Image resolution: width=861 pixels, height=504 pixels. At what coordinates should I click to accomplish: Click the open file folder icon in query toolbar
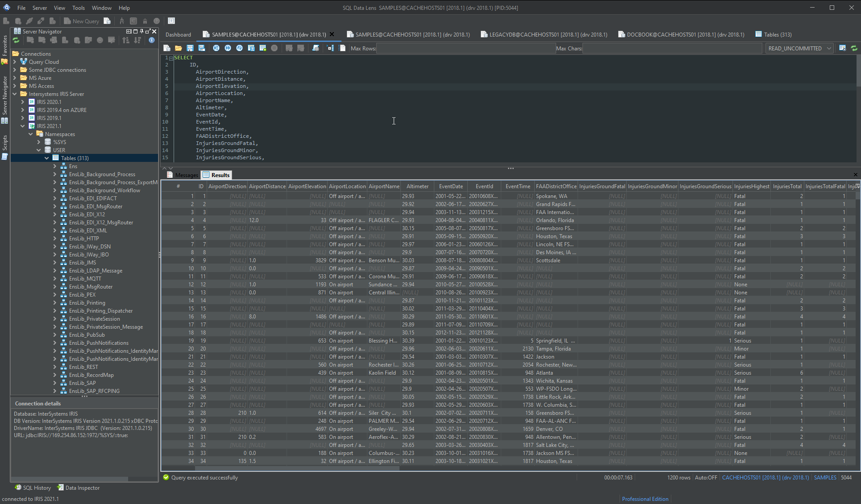(179, 48)
